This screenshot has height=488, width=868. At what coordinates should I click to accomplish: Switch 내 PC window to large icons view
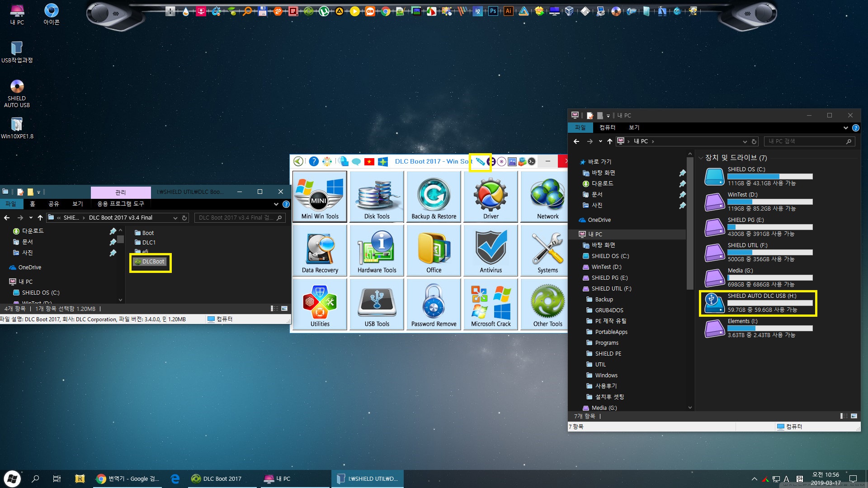[x=854, y=416]
